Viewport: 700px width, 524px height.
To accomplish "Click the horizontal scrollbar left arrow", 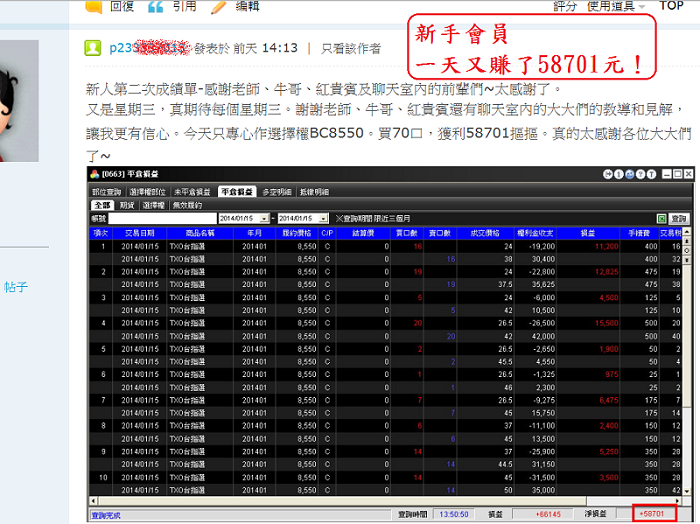I will [x=93, y=501].
